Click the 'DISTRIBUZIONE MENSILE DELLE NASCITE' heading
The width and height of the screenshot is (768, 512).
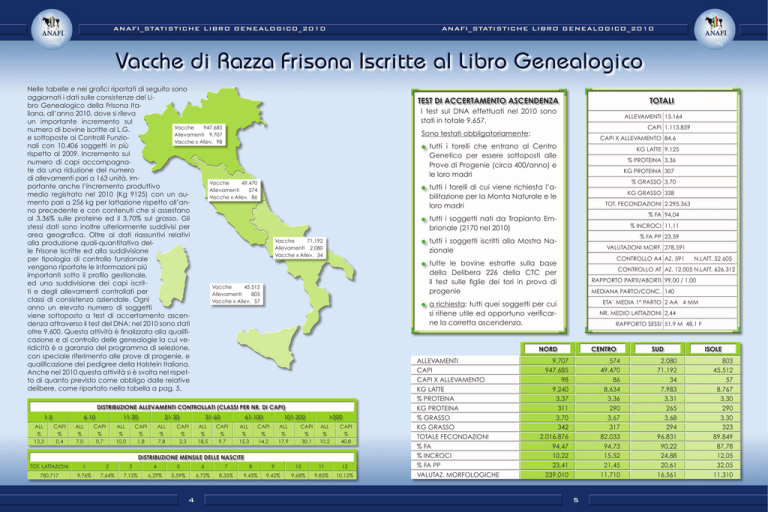[x=192, y=457]
